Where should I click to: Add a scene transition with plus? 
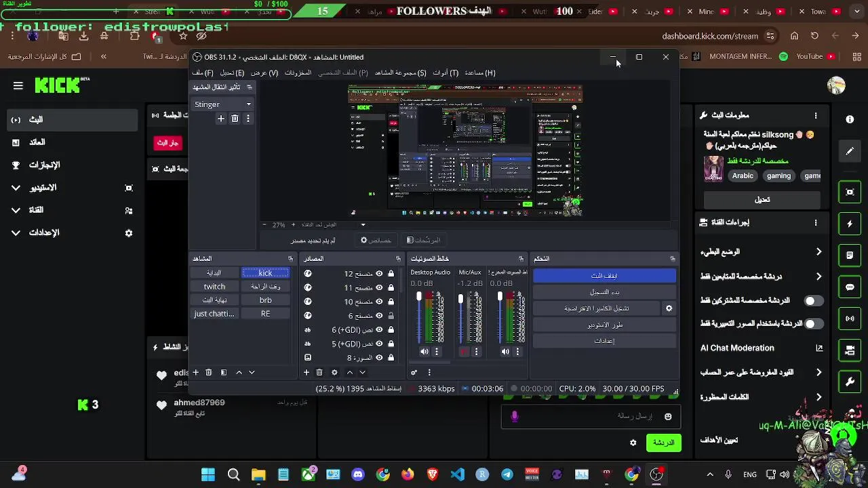tap(220, 119)
